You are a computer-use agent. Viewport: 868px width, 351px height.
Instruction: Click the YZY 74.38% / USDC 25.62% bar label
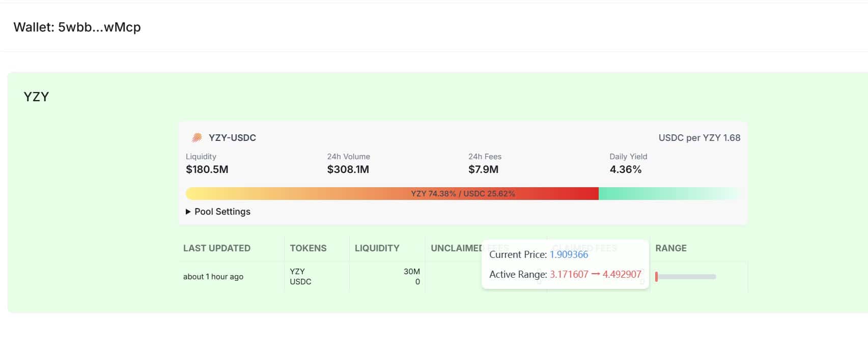point(463,194)
